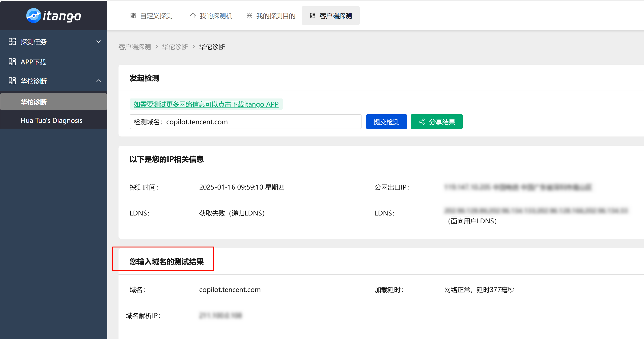Click the house icon on 我的探测机 tab
644x339 pixels.
click(193, 16)
